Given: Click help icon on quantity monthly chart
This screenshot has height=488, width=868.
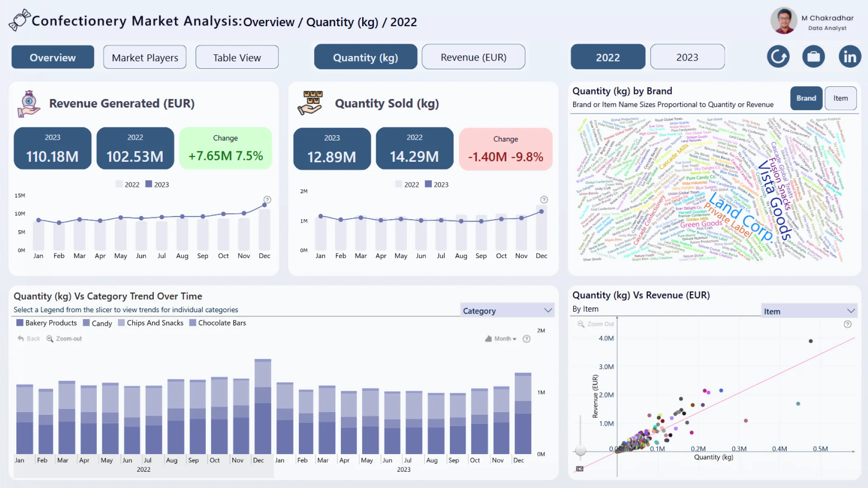Looking at the screenshot, I should click(544, 200).
